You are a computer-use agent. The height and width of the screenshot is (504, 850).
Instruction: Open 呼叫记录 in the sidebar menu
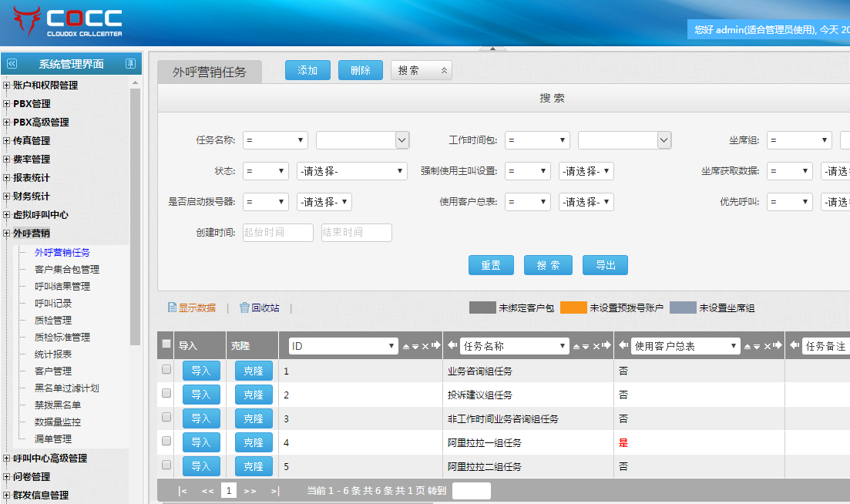click(53, 304)
